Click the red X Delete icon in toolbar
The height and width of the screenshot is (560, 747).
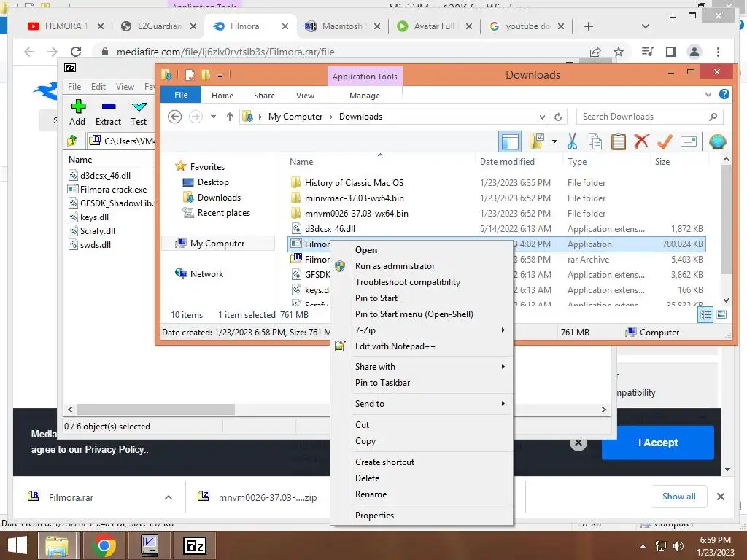tap(641, 141)
